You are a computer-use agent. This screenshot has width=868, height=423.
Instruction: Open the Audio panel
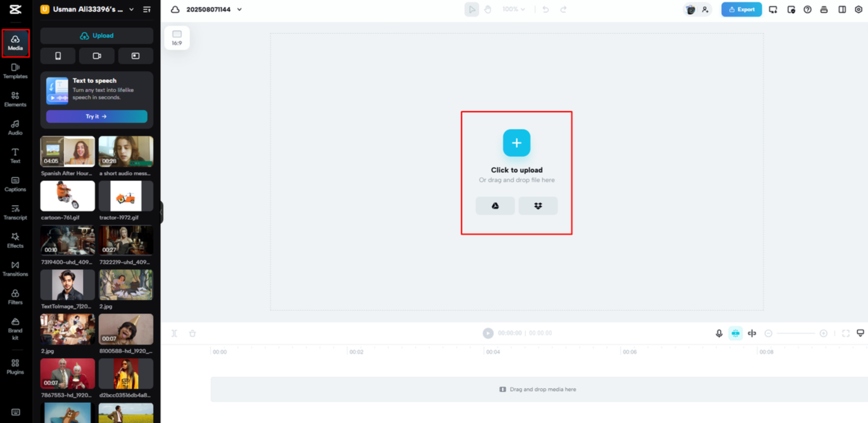coord(15,127)
